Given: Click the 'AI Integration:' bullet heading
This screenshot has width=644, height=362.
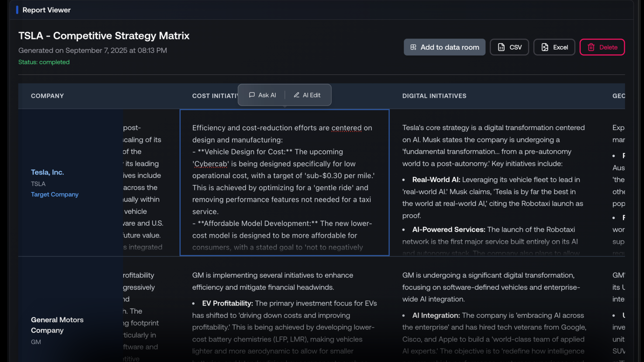Looking at the screenshot, I should point(436,315).
